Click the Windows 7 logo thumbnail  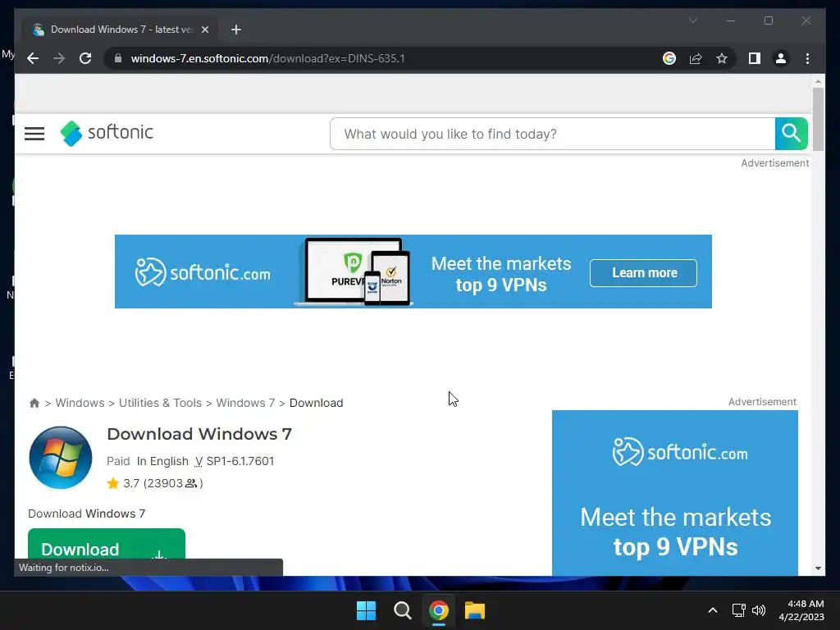(61, 458)
